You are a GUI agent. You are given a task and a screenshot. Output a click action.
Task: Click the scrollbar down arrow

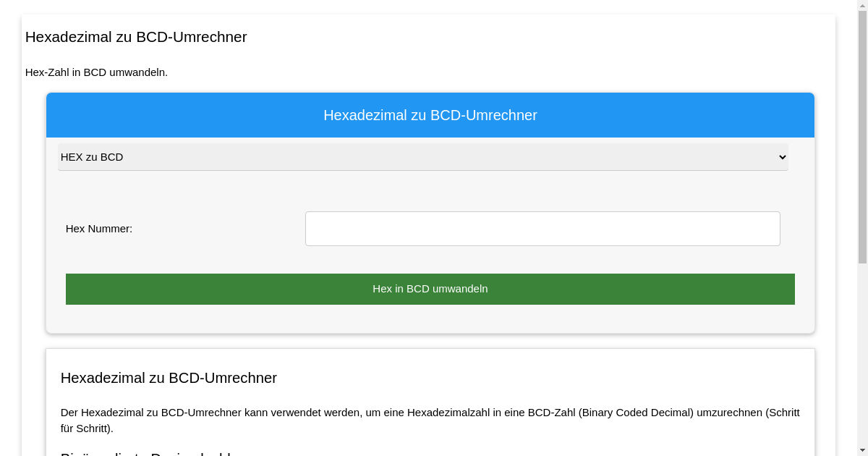[862, 451]
